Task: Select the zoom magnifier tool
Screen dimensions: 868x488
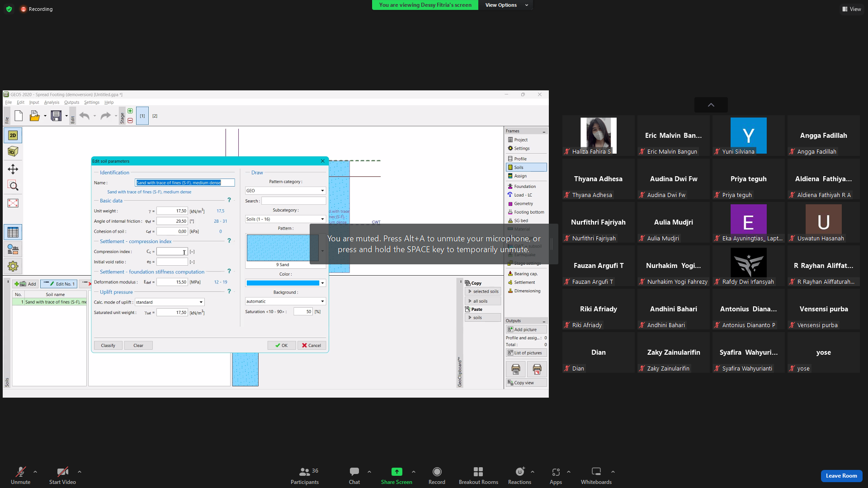Action: 13,186
